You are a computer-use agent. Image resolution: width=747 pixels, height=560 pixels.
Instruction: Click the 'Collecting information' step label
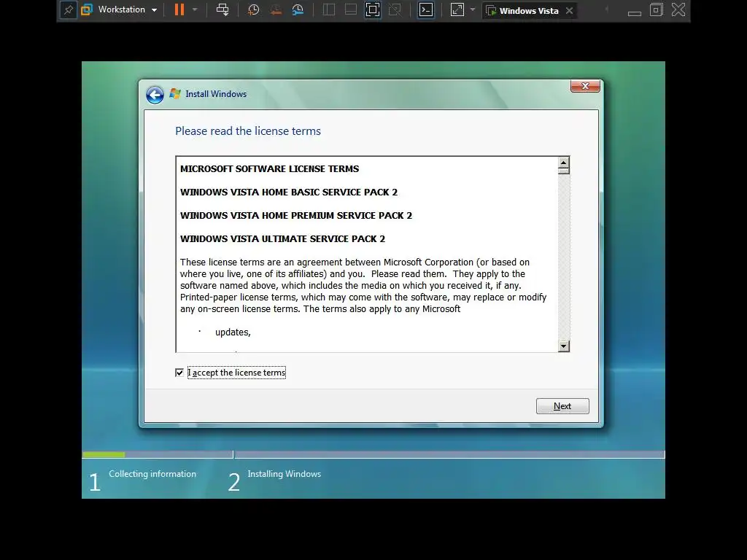coord(152,474)
